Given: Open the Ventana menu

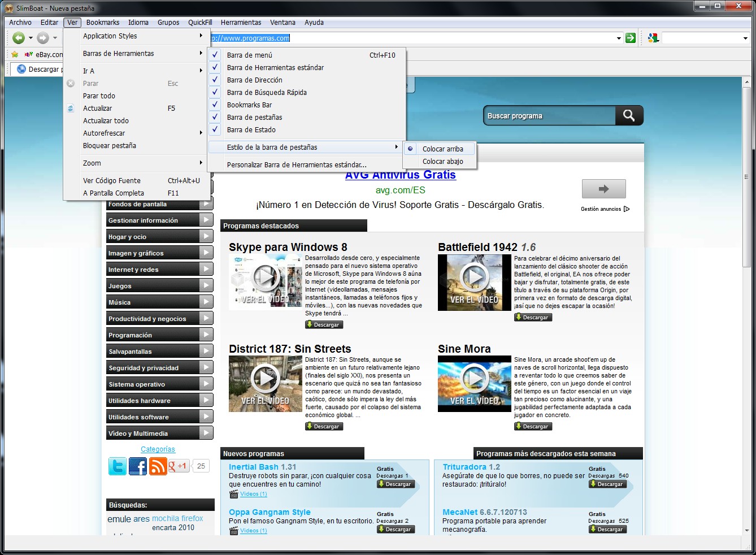Looking at the screenshot, I should (283, 23).
